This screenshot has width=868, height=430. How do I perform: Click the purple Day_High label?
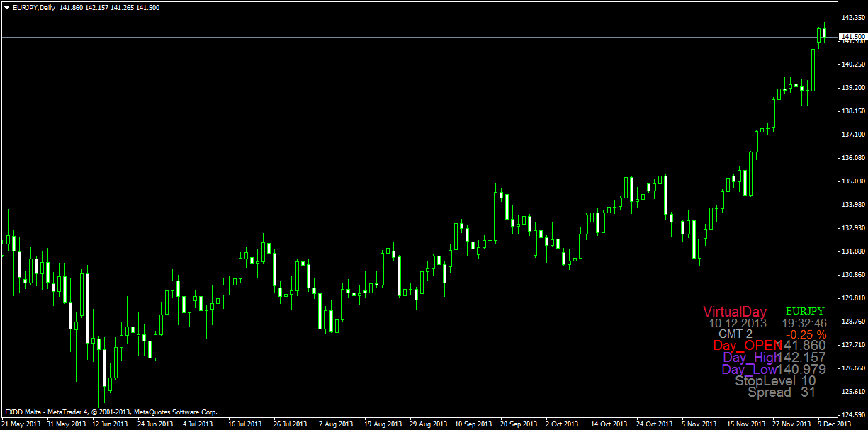749,357
